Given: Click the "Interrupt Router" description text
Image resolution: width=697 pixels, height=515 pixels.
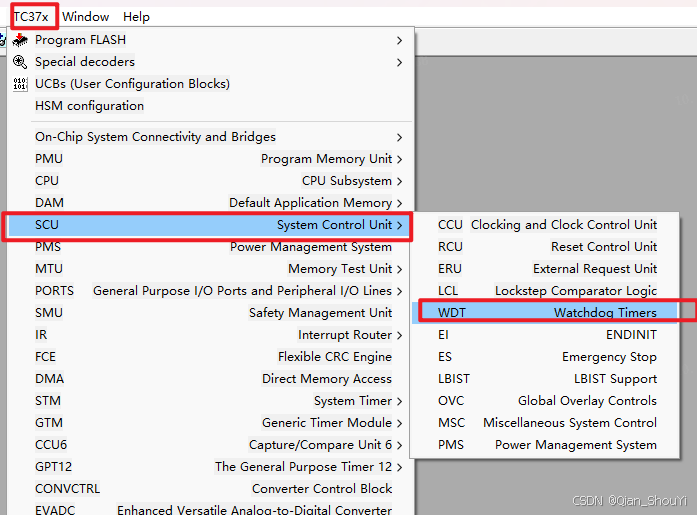Looking at the screenshot, I should click(x=345, y=335).
